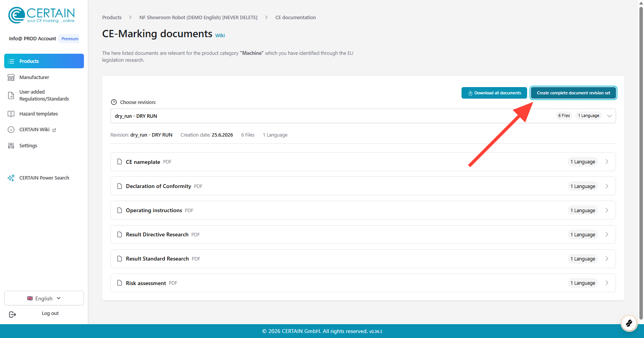
Task: Click the Products breadcrumb link
Action: (x=112, y=18)
